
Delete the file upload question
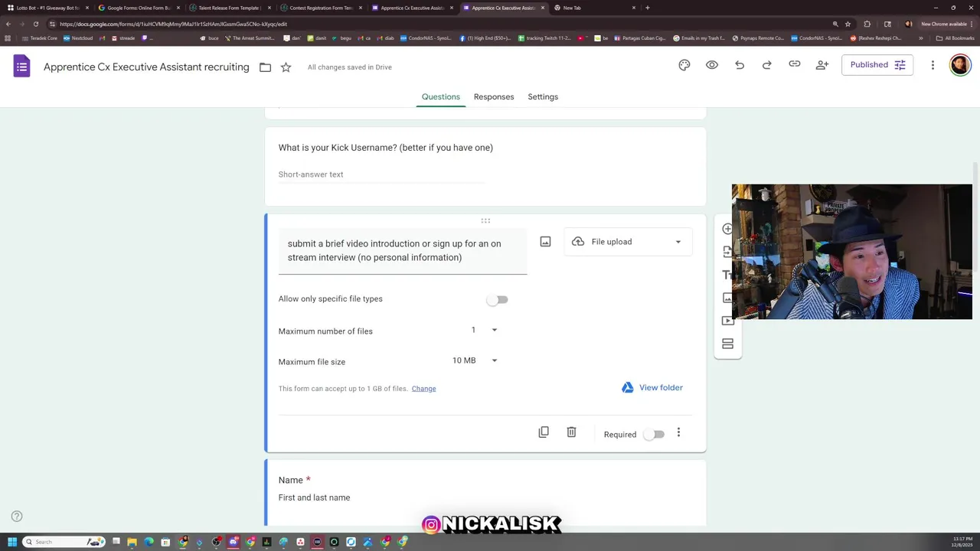pyautogui.click(x=571, y=432)
